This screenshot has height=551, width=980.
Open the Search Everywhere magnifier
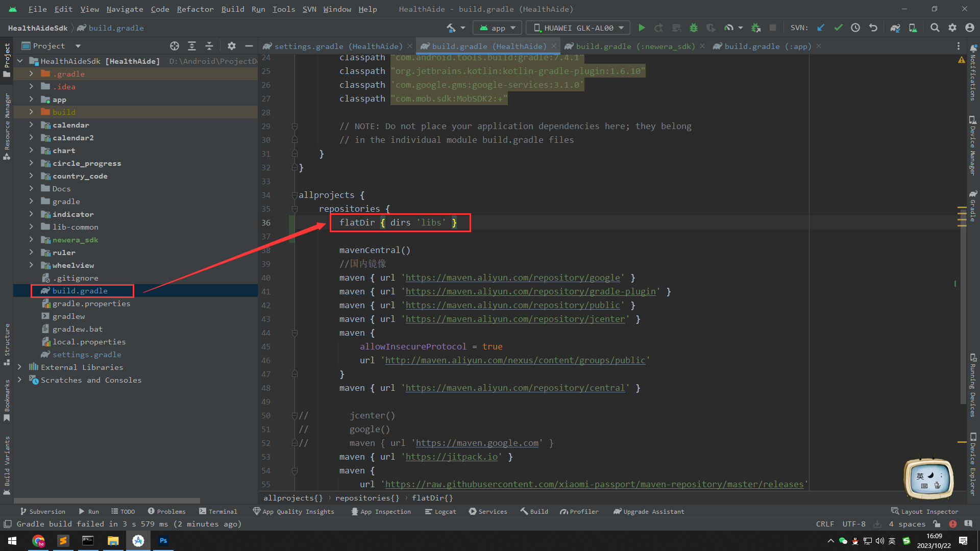(x=935, y=28)
